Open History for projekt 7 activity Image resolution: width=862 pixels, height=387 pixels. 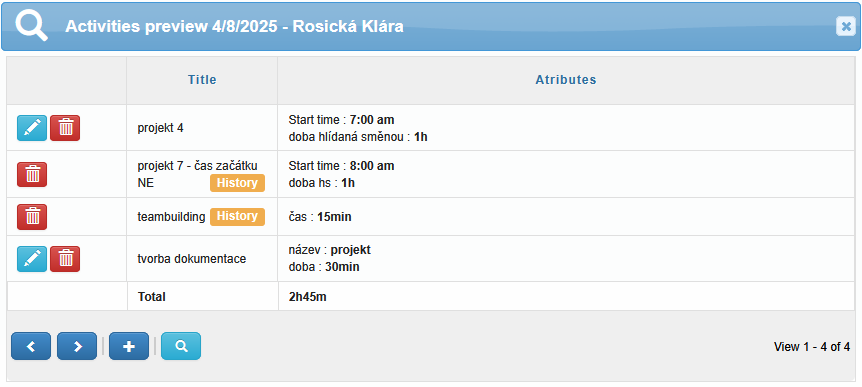click(x=237, y=183)
